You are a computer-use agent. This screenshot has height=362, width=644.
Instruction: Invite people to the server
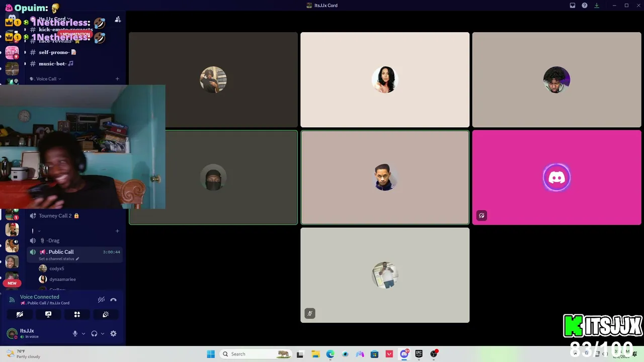click(118, 20)
